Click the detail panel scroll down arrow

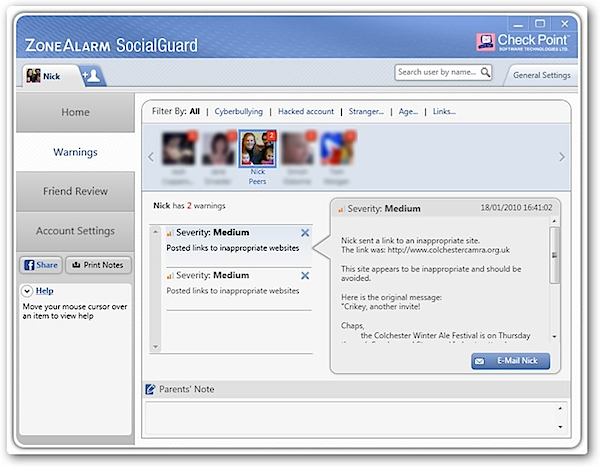tap(554, 337)
